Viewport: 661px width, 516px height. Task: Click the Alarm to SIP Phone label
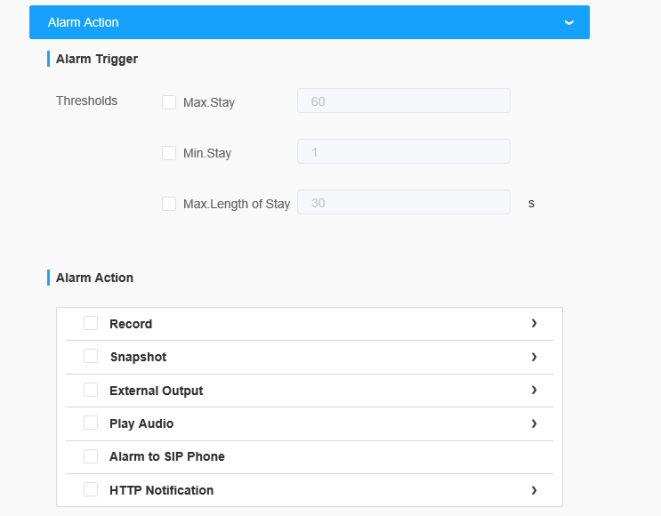[167, 457]
